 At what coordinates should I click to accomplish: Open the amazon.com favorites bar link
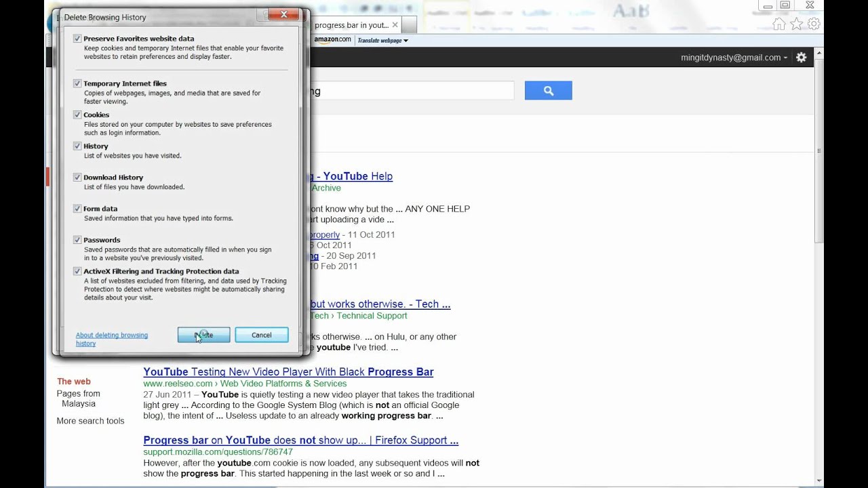tap(332, 40)
